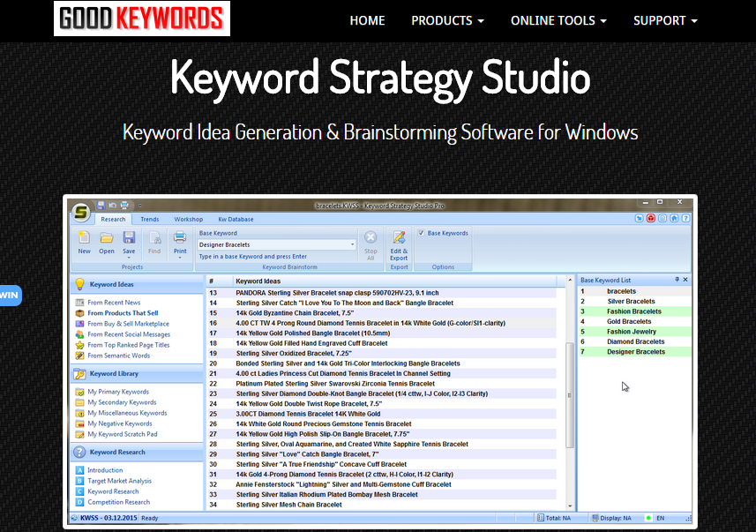Screen dimensions: 756x532
Task: Create a New project
Action: point(85,243)
